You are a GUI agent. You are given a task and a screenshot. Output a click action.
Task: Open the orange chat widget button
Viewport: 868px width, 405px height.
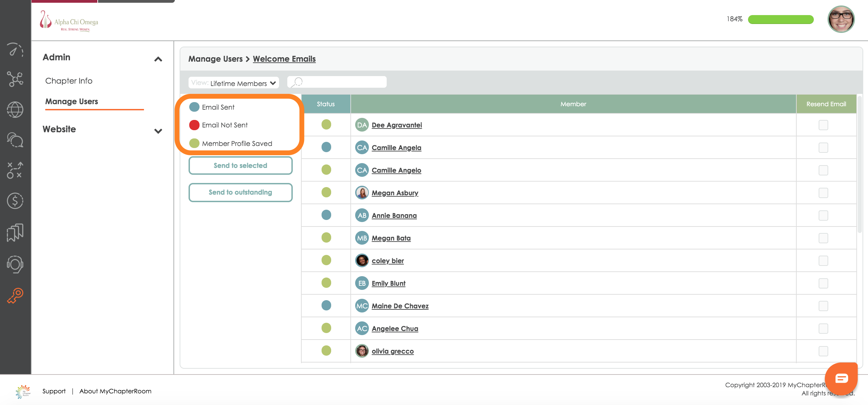(841, 378)
